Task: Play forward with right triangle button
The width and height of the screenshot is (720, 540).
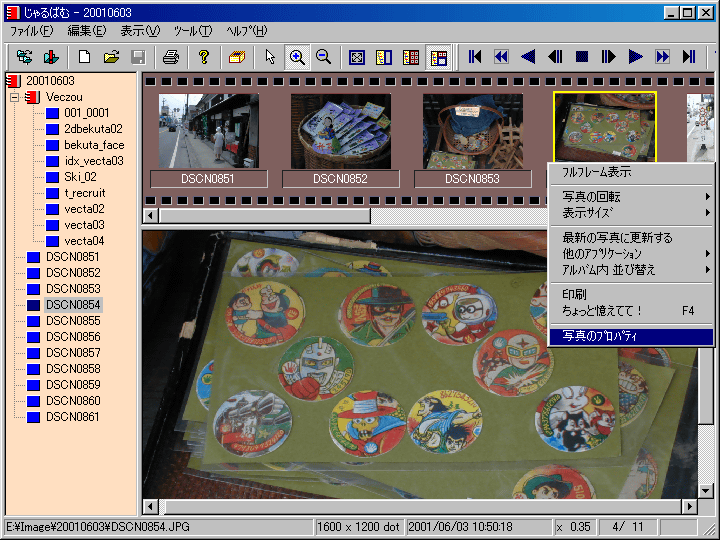Action: point(636,57)
